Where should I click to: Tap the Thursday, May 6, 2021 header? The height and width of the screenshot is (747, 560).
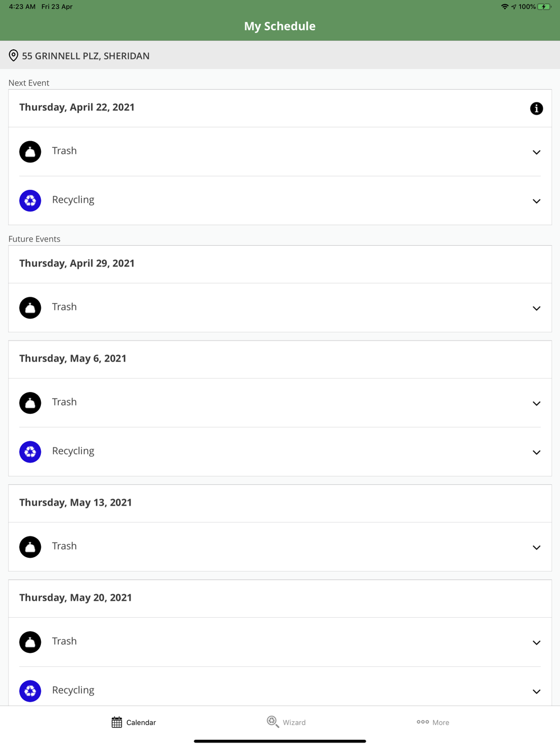[x=73, y=358]
